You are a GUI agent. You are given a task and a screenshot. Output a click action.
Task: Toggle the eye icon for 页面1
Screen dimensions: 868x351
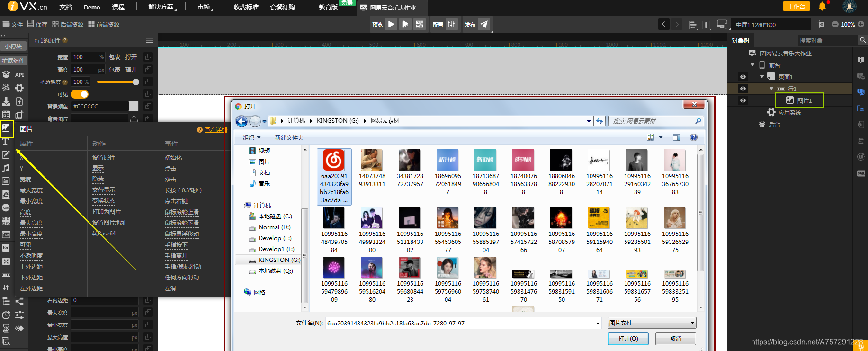[743, 77]
